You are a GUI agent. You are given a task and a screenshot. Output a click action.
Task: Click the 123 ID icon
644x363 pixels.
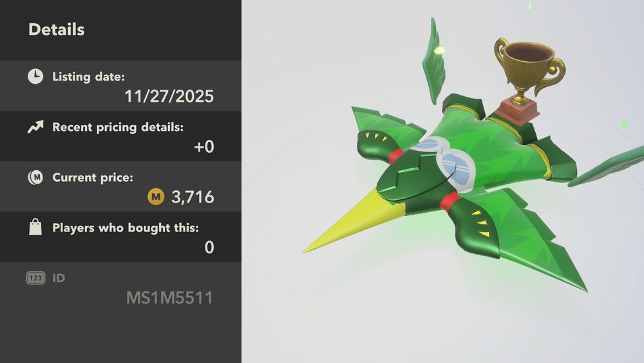pos(35,279)
